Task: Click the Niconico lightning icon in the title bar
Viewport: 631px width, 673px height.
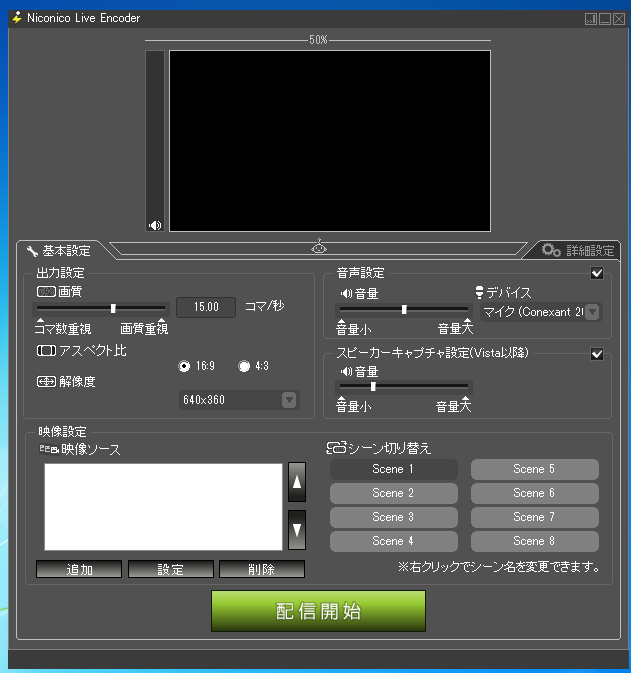Action: tap(17, 18)
